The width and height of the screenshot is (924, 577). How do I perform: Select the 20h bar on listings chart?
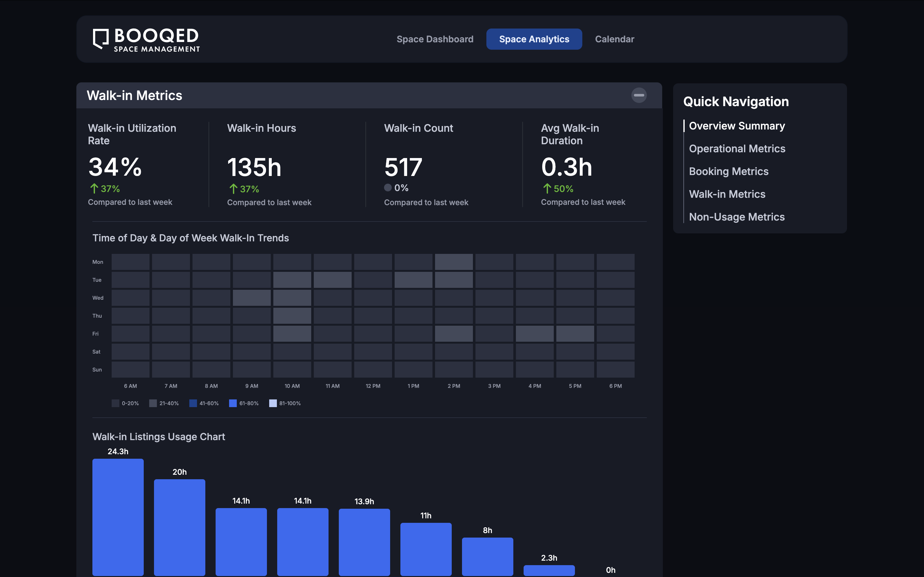(x=179, y=527)
